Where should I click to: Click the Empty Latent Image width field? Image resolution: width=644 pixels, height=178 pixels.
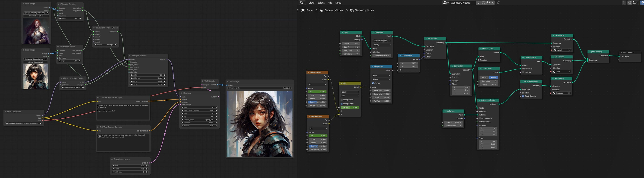click(x=130, y=166)
